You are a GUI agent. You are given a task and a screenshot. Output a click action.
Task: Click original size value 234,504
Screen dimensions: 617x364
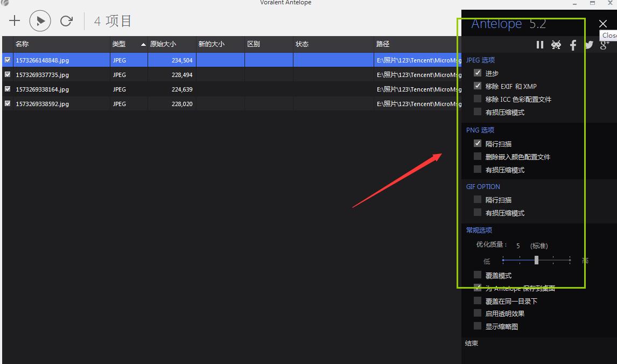pyautogui.click(x=182, y=60)
